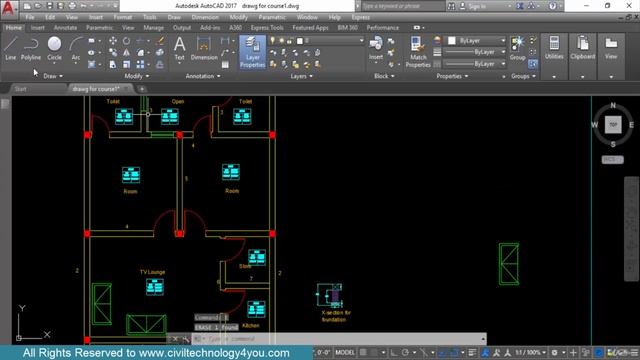Image resolution: width=640 pixels, height=360 pixels.
Task: Open Layer Properties manager
Action: click(x=253, y=51)
